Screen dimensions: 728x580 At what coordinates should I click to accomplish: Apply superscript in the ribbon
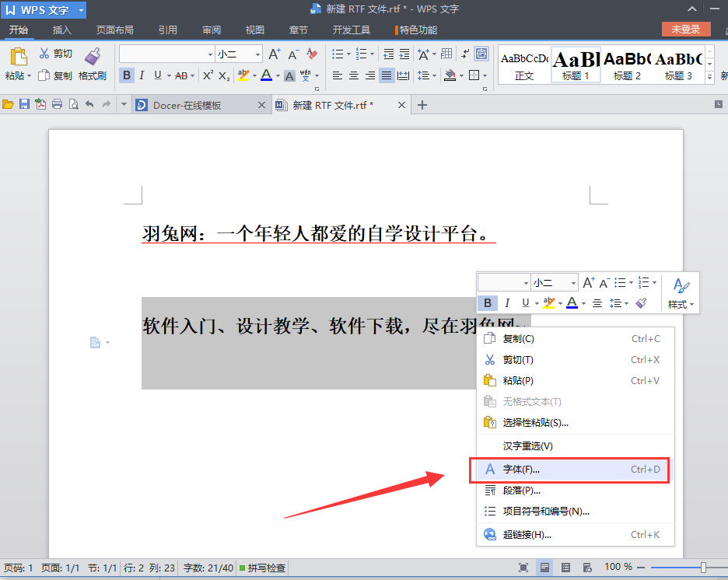click(208, 75)
